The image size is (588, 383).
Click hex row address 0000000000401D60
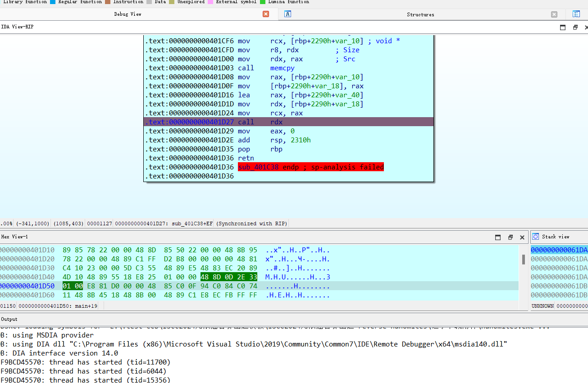27,295
